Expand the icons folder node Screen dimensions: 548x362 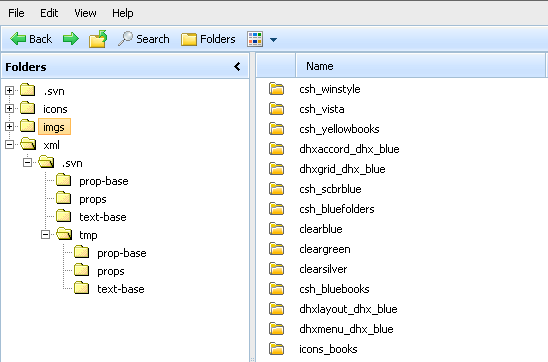(9, 109)
